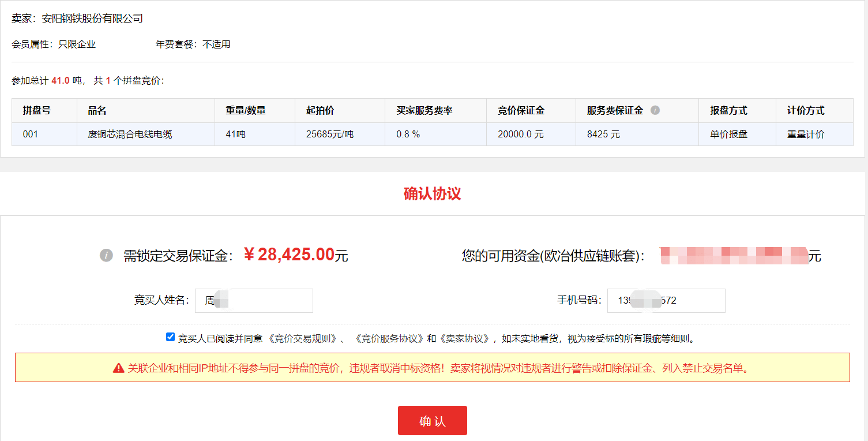The image size is (868, 441).
Task: Click the 手机号码 input field
Action: click(666, 301)
